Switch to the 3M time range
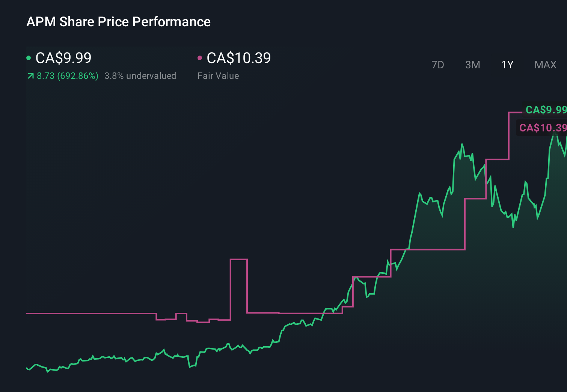The image size is (567, 392). click(x=472, y=65)
